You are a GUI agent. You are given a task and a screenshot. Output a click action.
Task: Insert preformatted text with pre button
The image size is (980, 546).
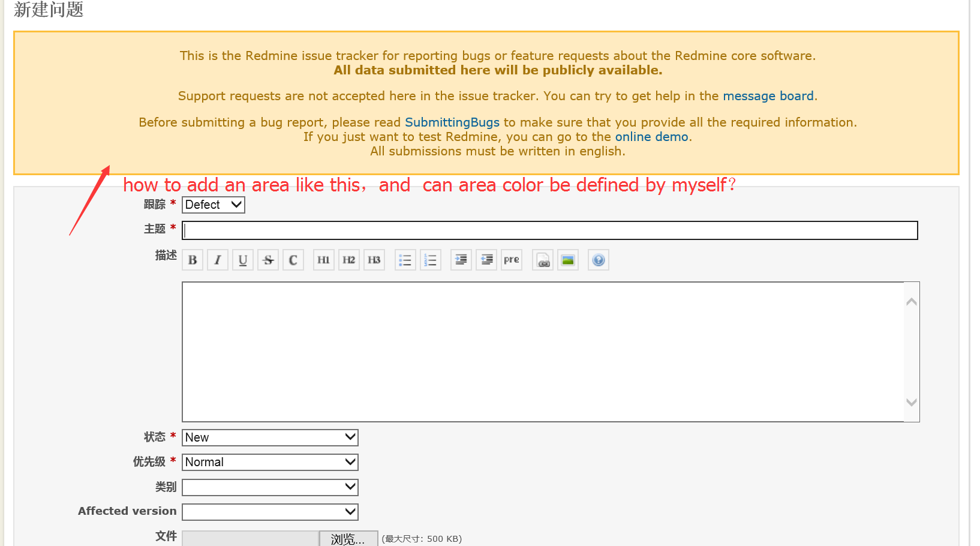pyautogui.click(x=512, y=260)
